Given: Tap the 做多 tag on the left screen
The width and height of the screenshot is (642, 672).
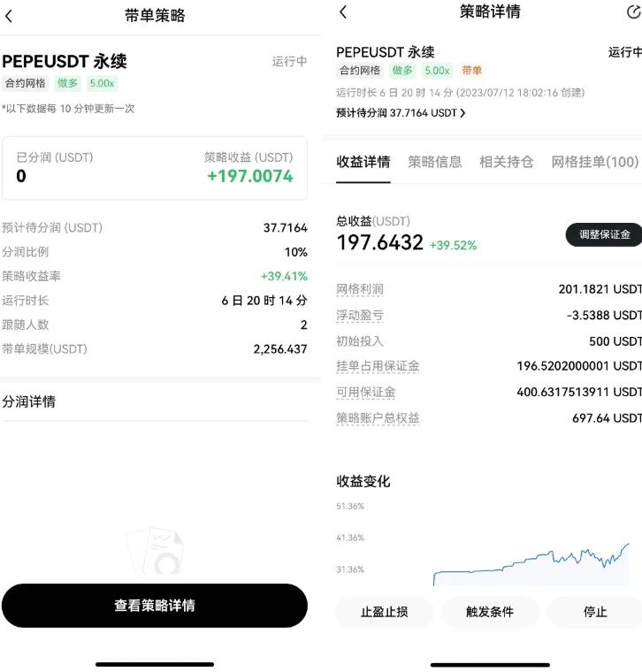Looking at the screenshot, I should pyautogui.click(x=68, y=83).
